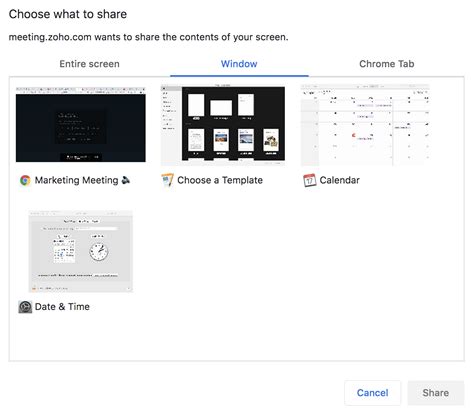Click the System Preferences icon beside Date & Time
Viewport: 474px width, 412px height.
tap(25, 307)
